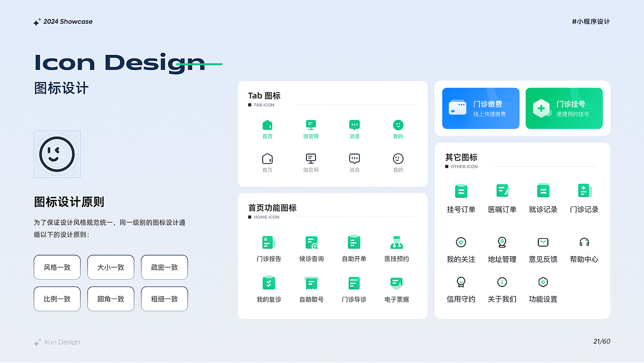The image size is (644, 363).
Task: Open the 就诊记录 record icon
Action: point(543,190)
